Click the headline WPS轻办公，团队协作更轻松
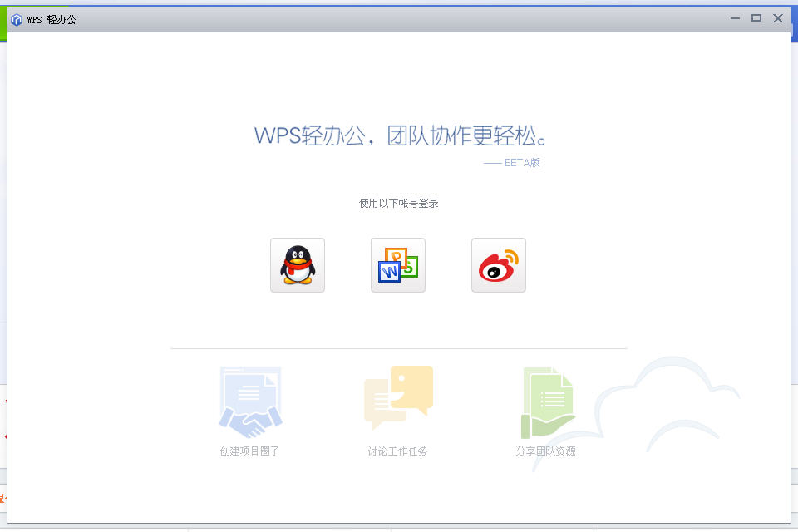Viewport: 798px width, 532px height. tap(401, 135)
